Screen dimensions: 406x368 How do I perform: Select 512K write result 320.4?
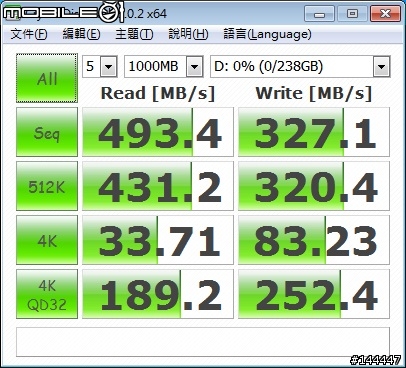(314, 186)
